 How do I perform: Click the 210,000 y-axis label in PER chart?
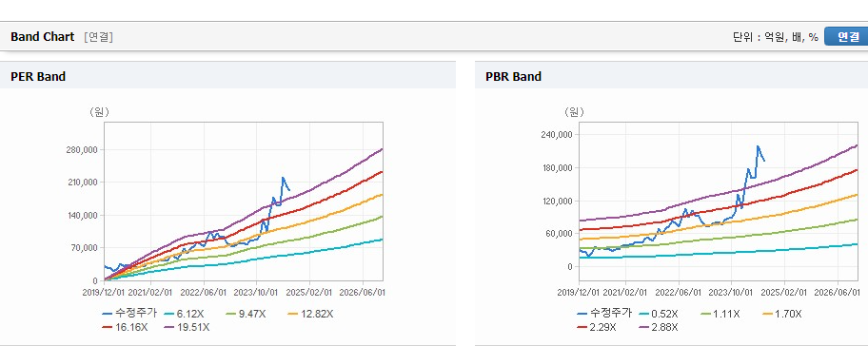click(82, 183)
